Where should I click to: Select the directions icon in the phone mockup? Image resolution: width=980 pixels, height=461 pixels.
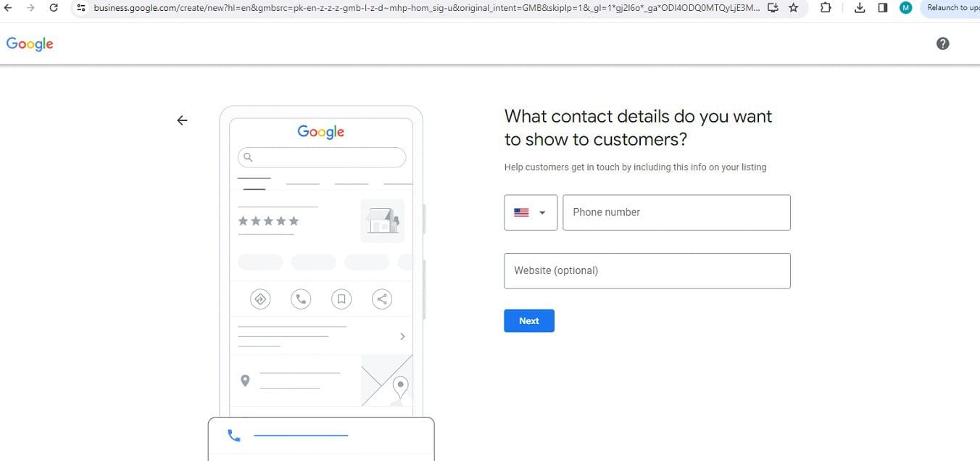[x=260, y=299]
